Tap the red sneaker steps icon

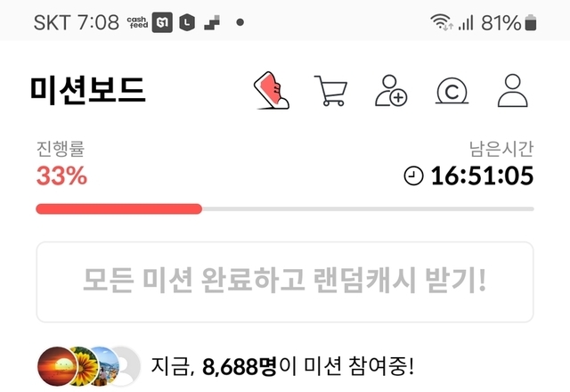(271, 90)
